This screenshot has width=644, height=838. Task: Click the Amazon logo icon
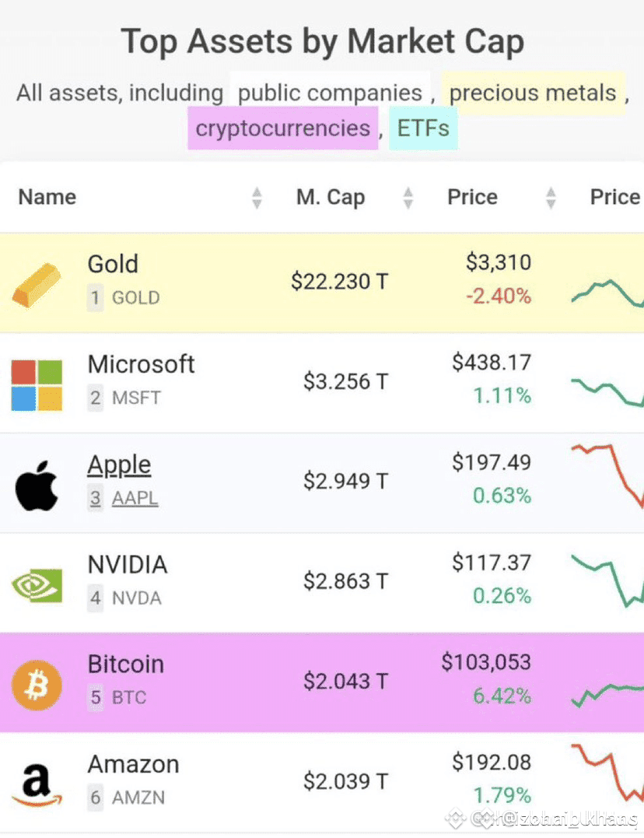37,785
